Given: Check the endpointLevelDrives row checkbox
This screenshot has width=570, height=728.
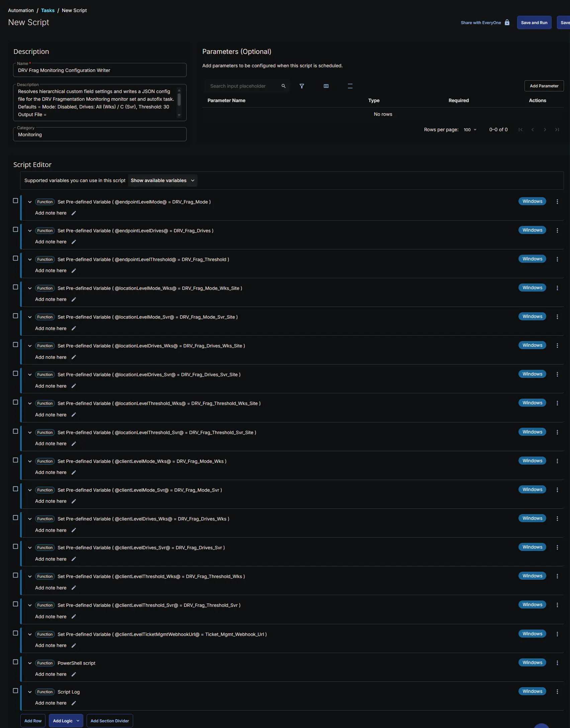Looking at the screenshot, I should coord(15,230).
